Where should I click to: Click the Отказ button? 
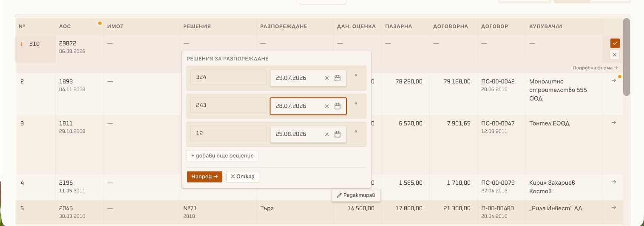click(x=243, y=177)
